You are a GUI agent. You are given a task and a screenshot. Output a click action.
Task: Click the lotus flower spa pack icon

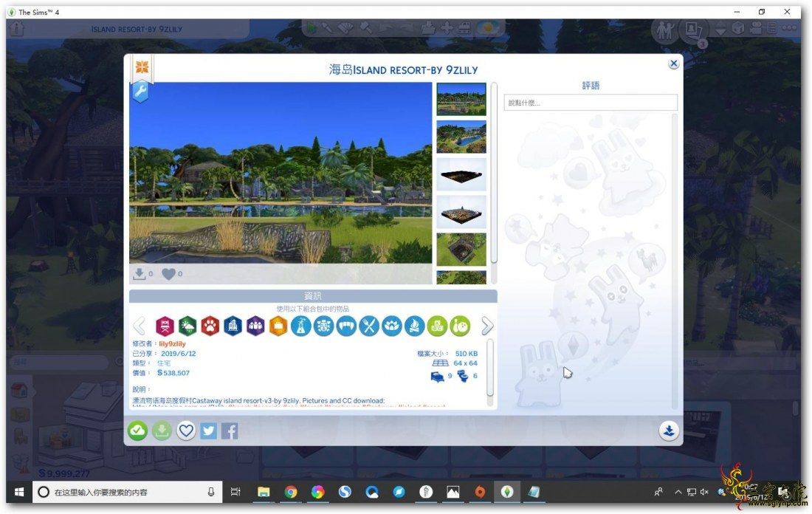click(x=392, y=326)
